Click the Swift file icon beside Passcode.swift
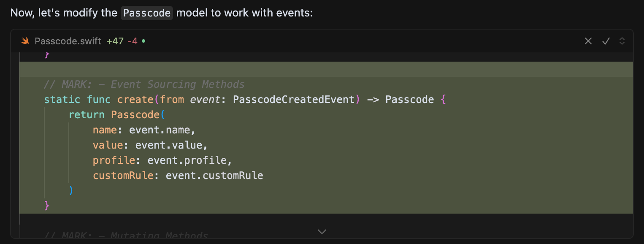This screenshot has height=244, width=644. click(25, 41)
